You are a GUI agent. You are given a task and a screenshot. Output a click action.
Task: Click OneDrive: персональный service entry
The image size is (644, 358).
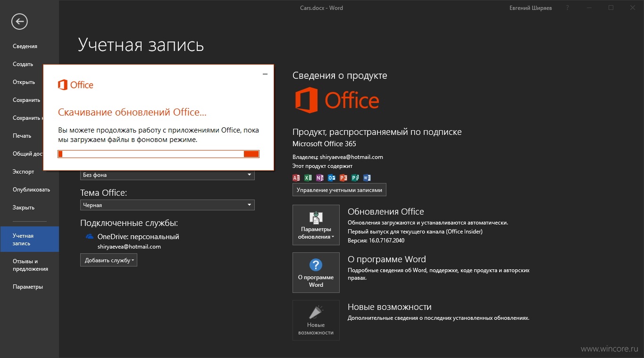pyautogui.click(x=138, y=237)
